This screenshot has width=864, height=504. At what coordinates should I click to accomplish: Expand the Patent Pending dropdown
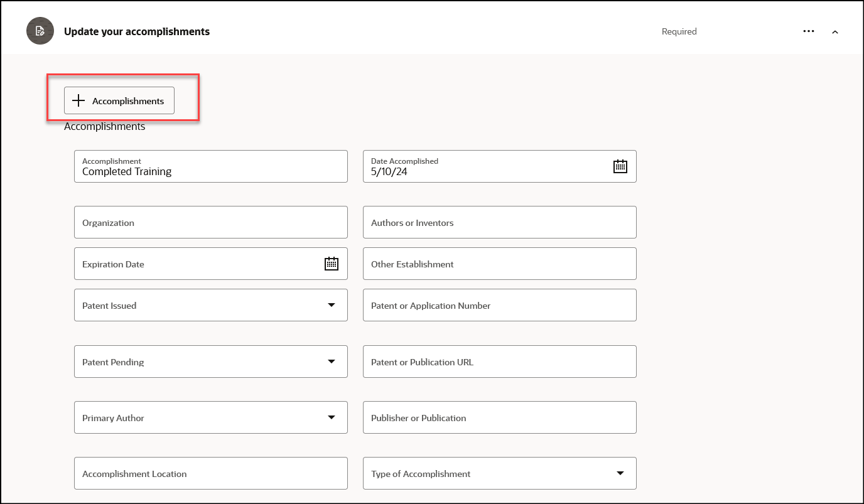point(332,362)
